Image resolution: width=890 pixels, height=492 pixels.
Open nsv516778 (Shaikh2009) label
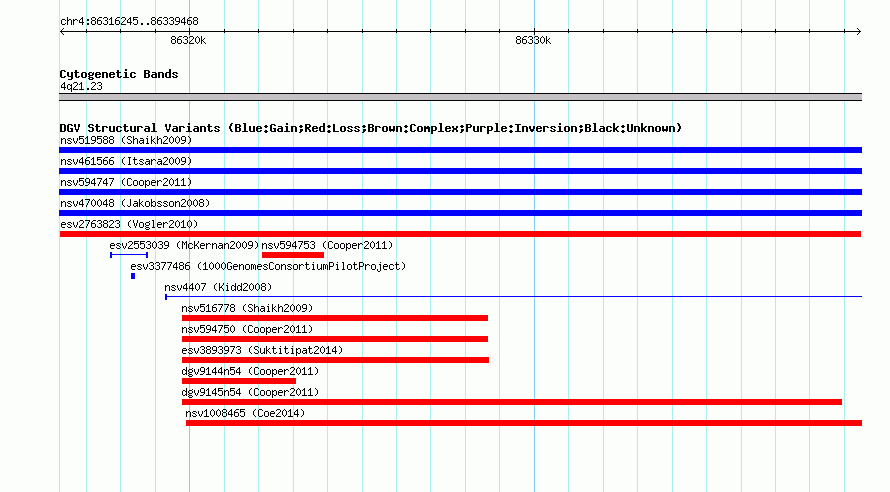[247, 308]
